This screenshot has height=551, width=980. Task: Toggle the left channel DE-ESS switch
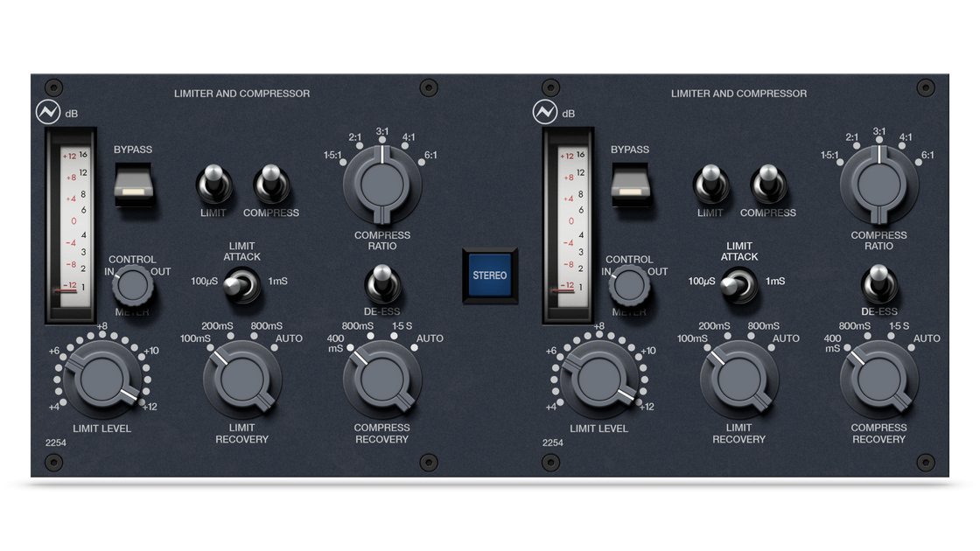click(382, 284)
